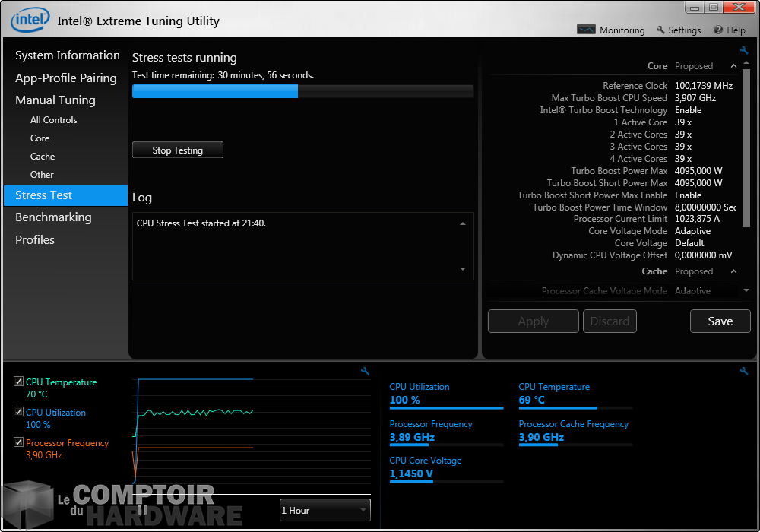
Task: Uncheck CPU Temperature graph checkbox
Action: [x=19, y=382]
